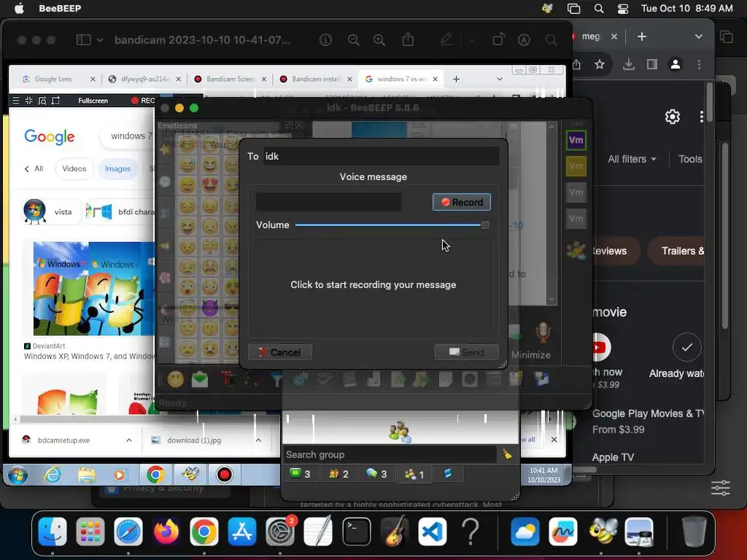Click the Trailers & chip in Google results
This screenshot has width=747, height=560.
(x=676, y=251)
